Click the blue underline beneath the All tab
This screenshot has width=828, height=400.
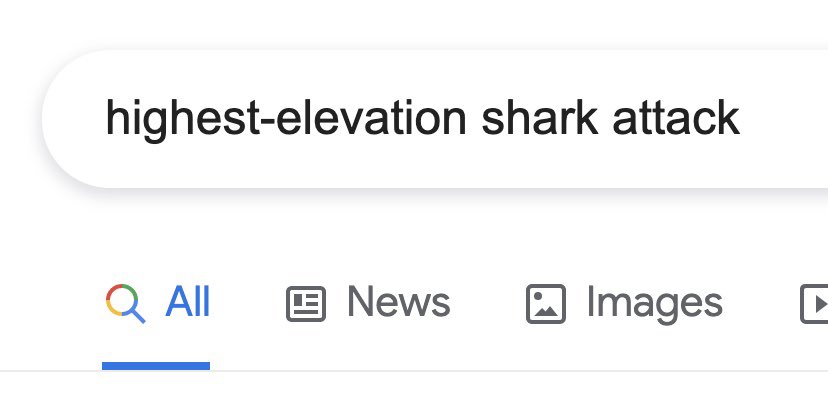pyautogui.click(x=156, y=366)
